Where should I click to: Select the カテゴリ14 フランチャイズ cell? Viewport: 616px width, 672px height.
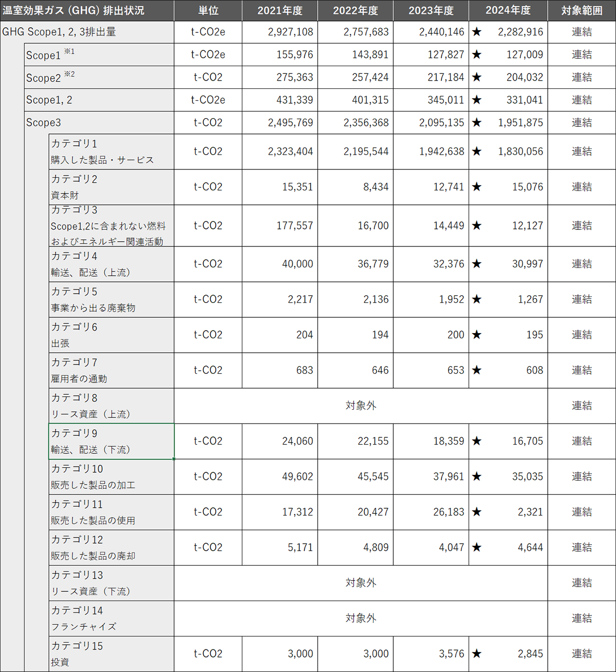pyautogui.click(x=111, y=618)
